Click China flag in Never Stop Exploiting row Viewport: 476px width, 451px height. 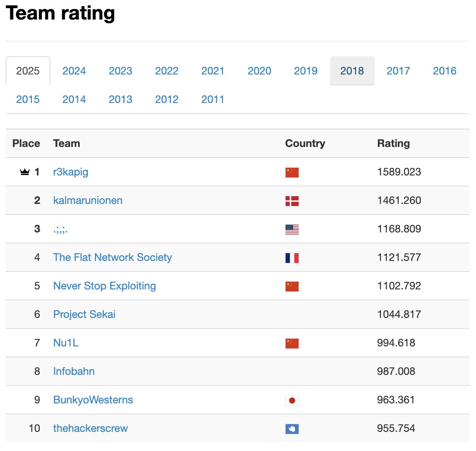coord(292,287)
